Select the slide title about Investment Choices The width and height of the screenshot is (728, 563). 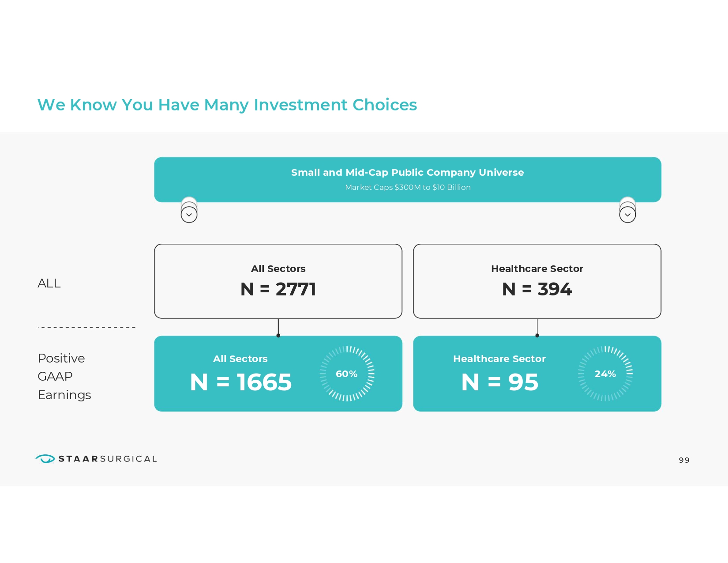click(x=227, y=105)
